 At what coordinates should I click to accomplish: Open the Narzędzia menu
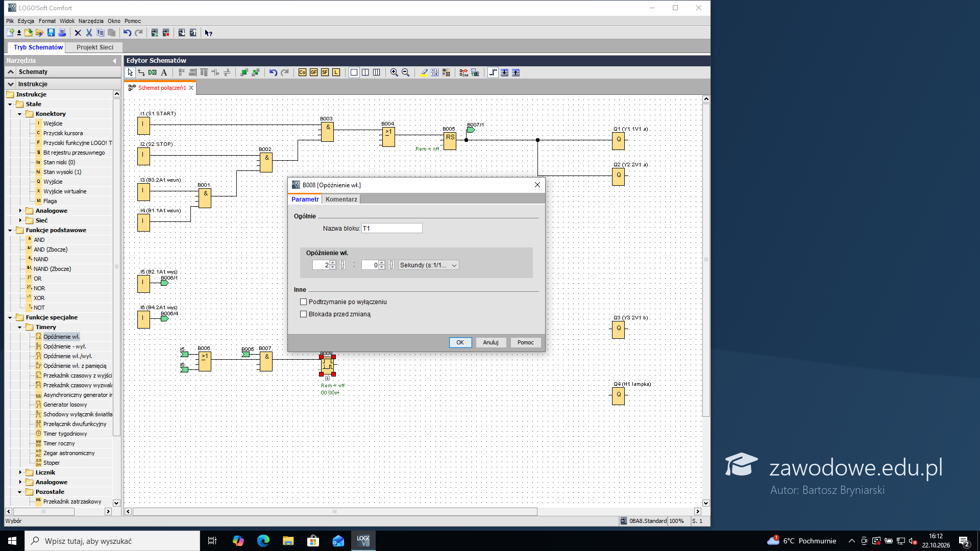point(91,21)
